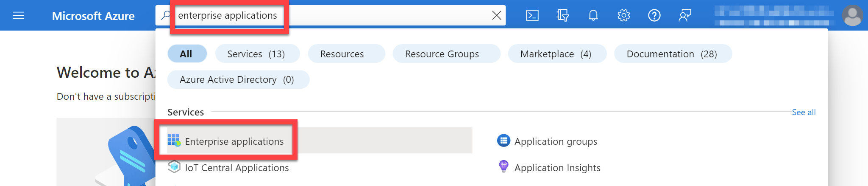Viewport: 868px width, 186px height.
Task: Open Enterprise applications service result
Action: (320, 141)
